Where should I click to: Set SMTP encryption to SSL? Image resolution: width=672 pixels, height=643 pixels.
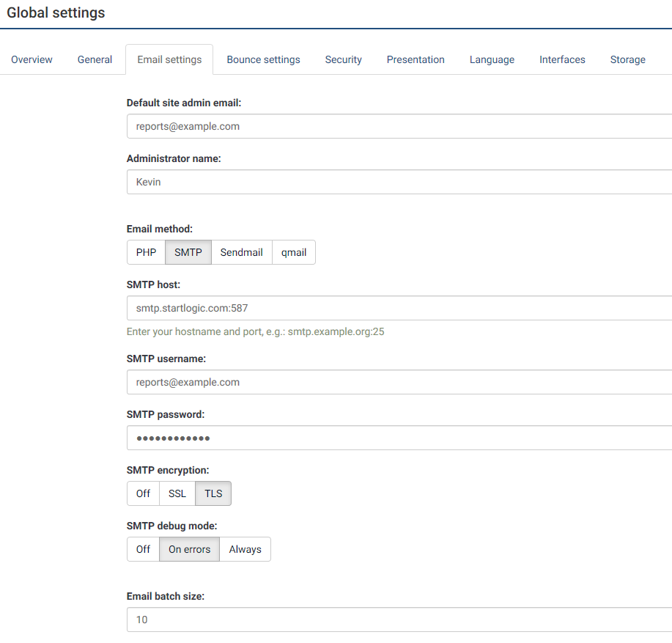point(177,493)
